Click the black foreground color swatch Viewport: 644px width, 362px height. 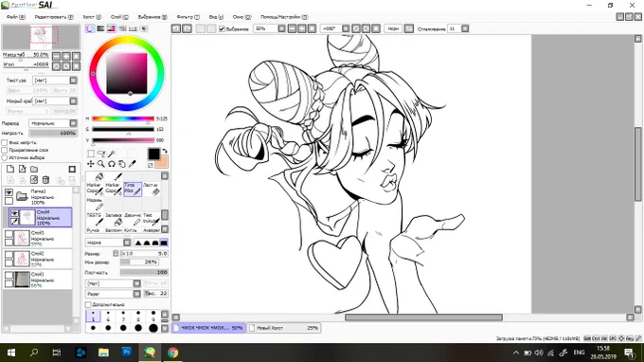tap(153, 154)
